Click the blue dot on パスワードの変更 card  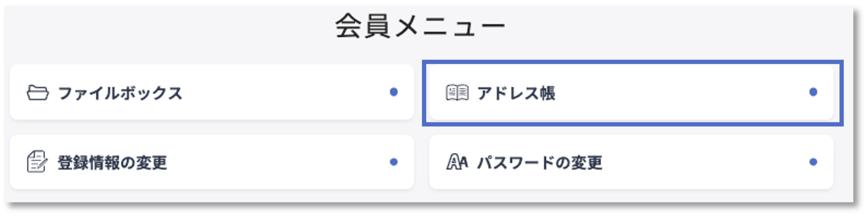click(x=813, y=162)
